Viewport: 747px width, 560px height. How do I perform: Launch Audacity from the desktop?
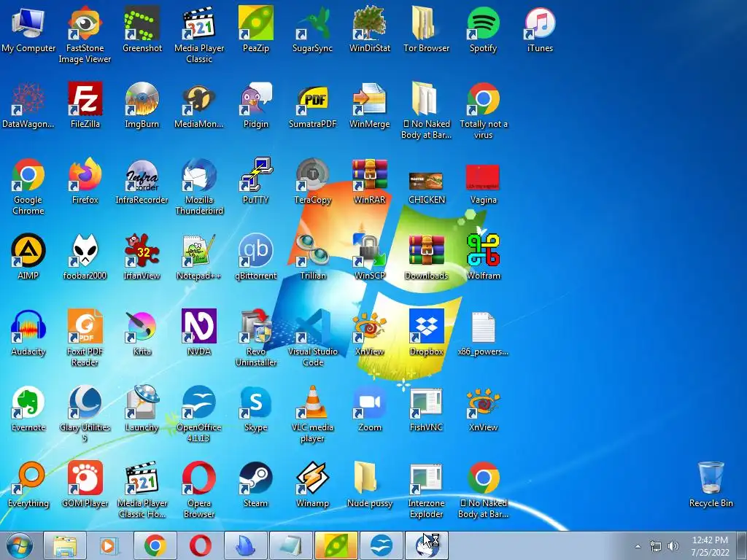28,332
